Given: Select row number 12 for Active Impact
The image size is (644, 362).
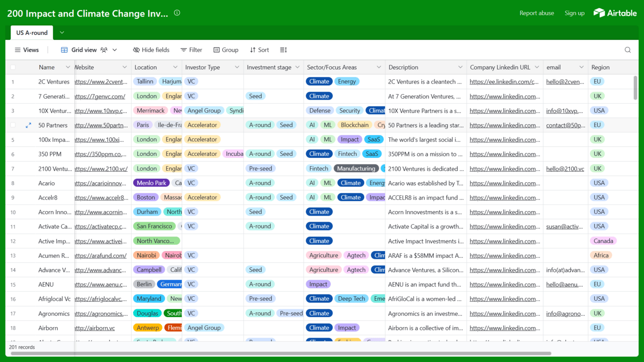Looking at the screenshot, I should (13, 241).
